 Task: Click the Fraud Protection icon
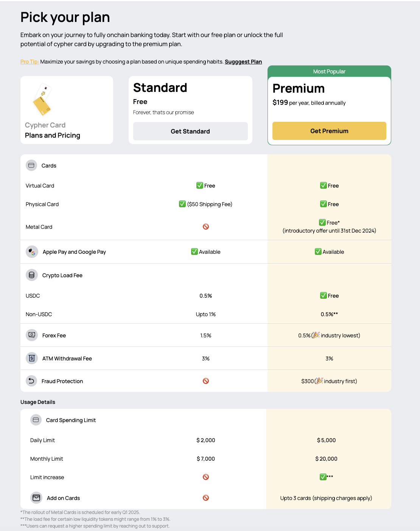coord(31,381)
